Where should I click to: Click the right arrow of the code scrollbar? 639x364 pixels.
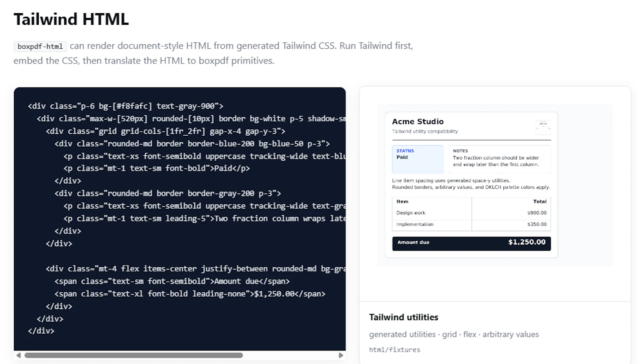341,355
